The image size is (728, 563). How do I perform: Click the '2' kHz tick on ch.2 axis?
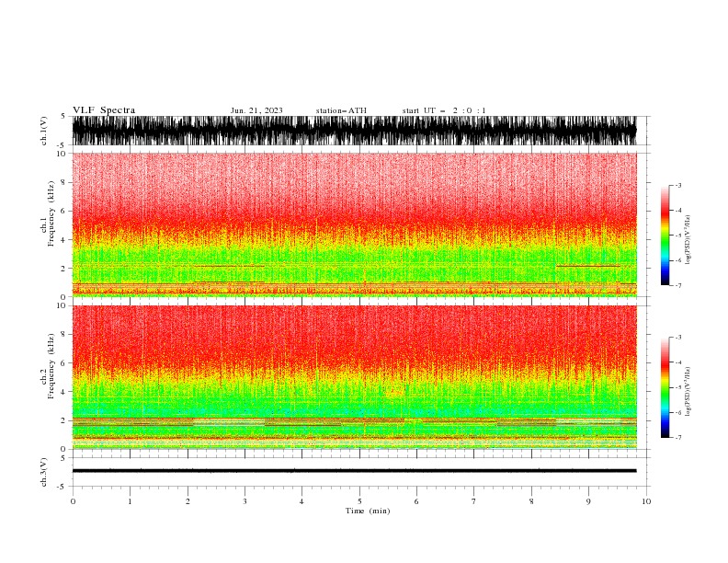tap(63, 420)
